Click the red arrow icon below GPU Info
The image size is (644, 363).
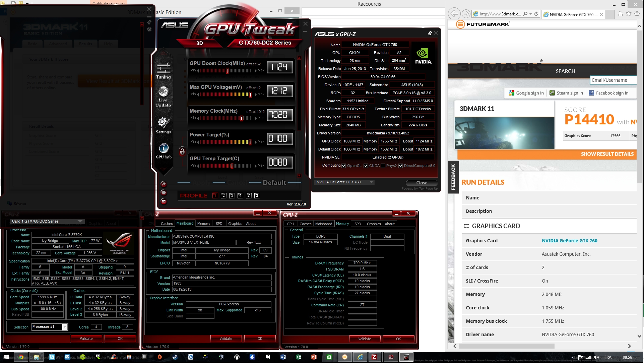point(163,184)
